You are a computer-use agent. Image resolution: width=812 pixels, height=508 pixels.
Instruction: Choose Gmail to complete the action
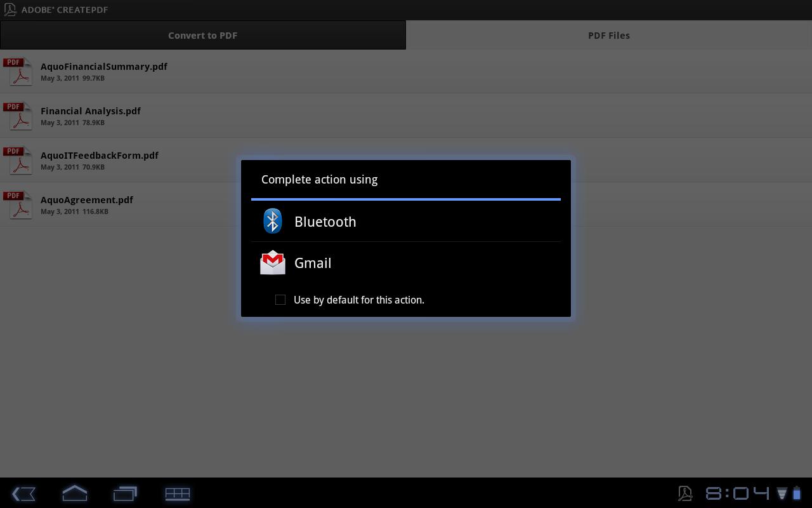point(406,263)
